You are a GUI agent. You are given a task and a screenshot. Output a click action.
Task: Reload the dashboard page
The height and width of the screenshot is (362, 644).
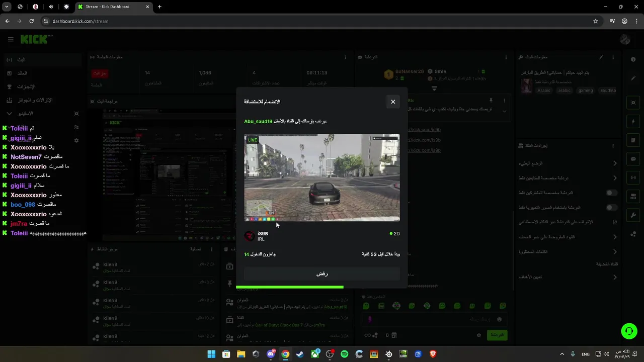click(x=31, y=21)
